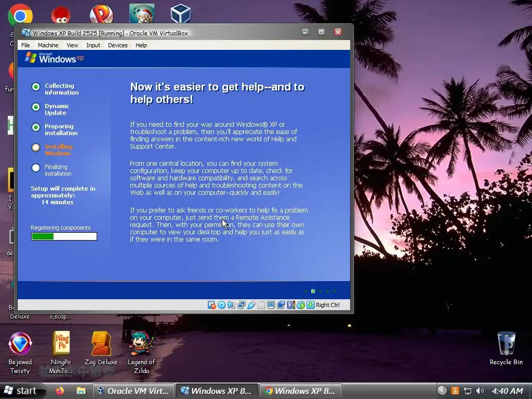The image size is (532, 399).
Task: Select the Zog Deluxe desktop icon
Action: click(x=101, y=349)
